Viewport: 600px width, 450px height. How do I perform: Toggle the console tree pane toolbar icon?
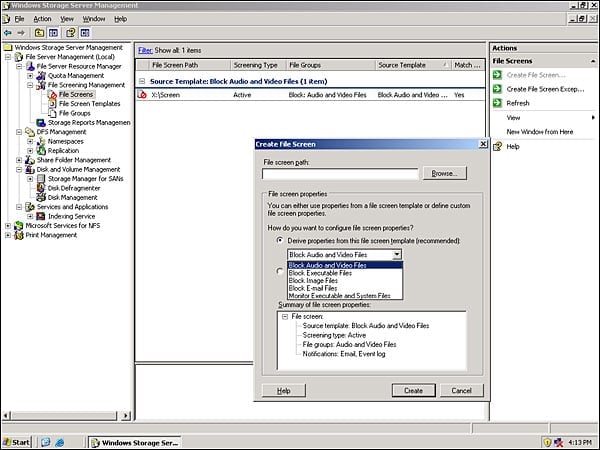[x=53, y=33]
